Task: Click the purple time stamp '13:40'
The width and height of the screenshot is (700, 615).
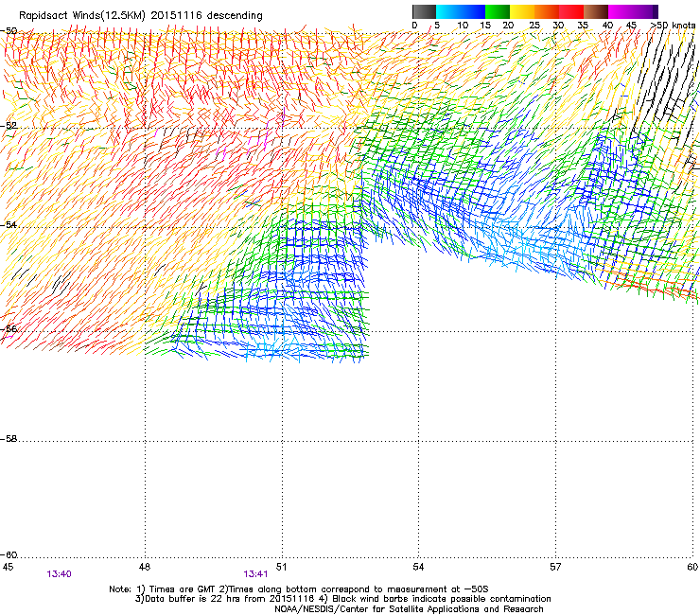Action: pos(59,574)
